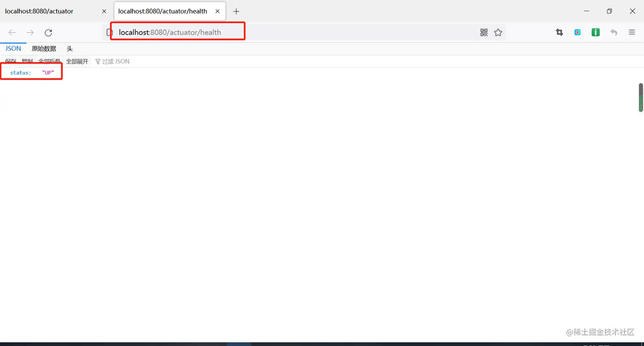Open the crop screenshot extension
The width and height of the screenshot is (644, 346).
559,32
